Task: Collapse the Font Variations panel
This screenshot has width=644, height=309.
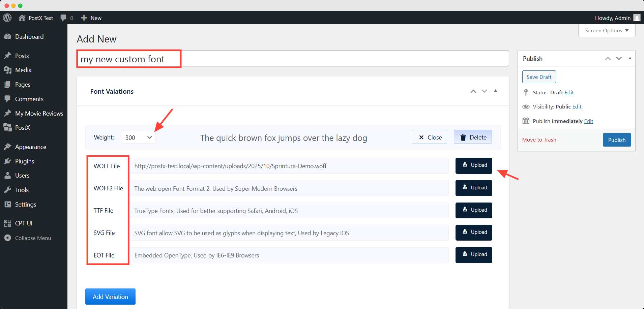Action: (495, 91)
